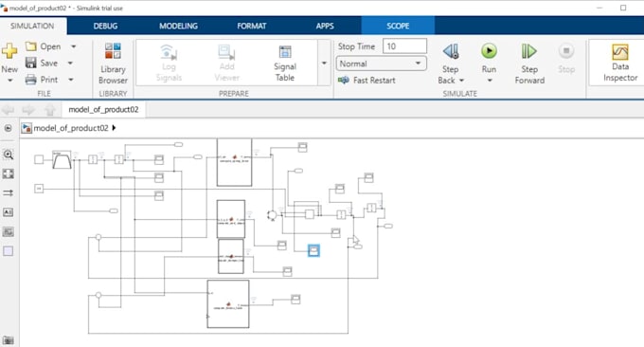Click the bottom-left viewmarks icon
Screen dimensions: 644x347
coord(9,340)
